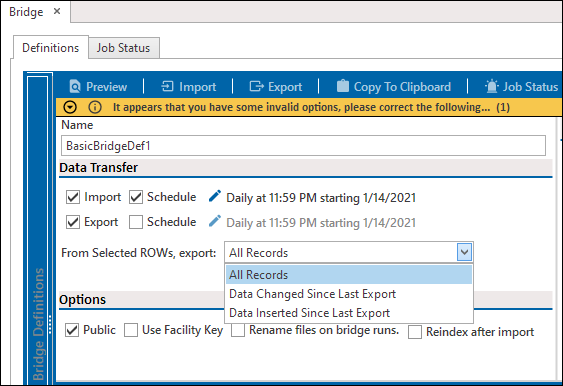Click Copy To Clipboard toolbar button
Screen dimensions: 563x386
(x=394, y=87)
